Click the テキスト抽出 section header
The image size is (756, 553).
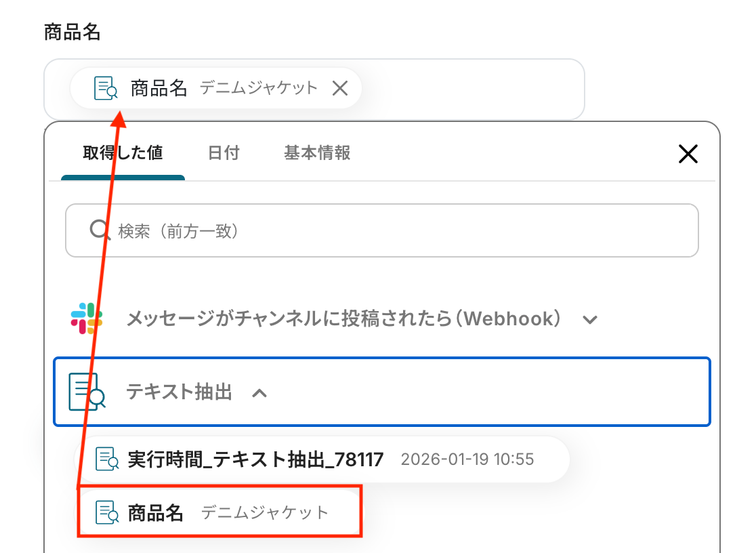point(382,391)
